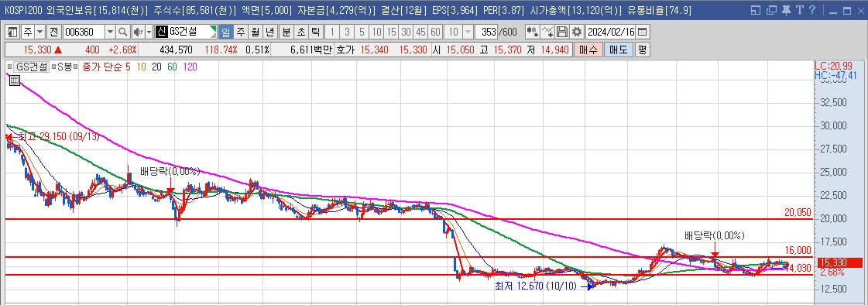Click the stock code field 006360

click(84, 32)
